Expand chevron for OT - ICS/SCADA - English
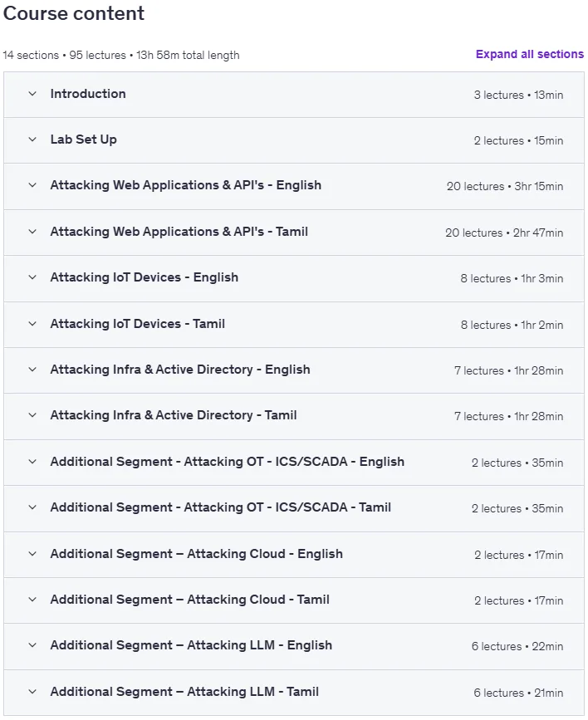 32,462
